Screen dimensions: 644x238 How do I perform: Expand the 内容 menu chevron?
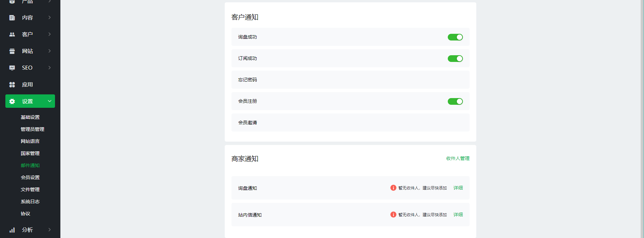coord(50,17)
